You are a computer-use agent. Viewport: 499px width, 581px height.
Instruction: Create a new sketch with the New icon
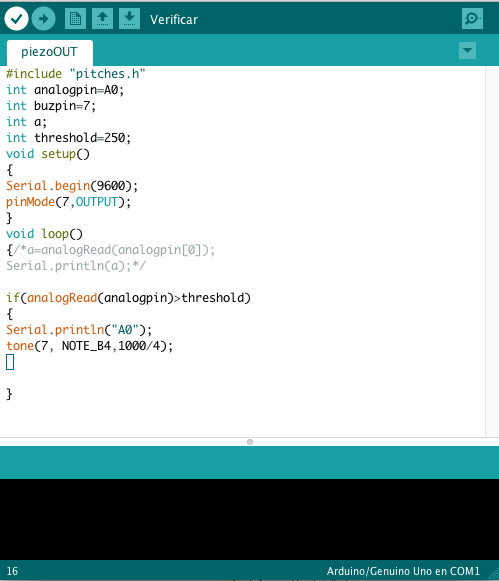(76, 19)
